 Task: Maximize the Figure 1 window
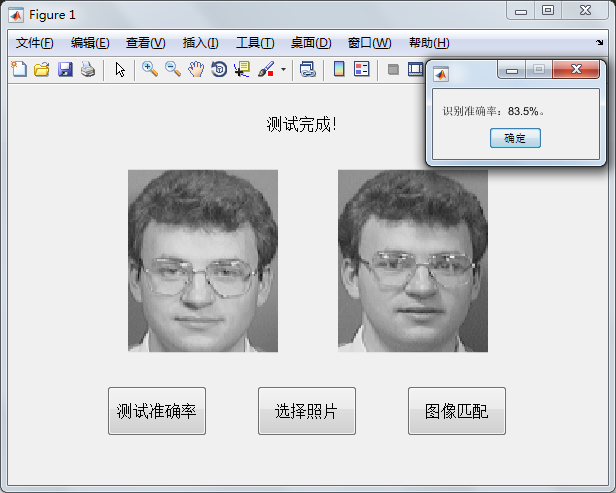tap(548, 10)
